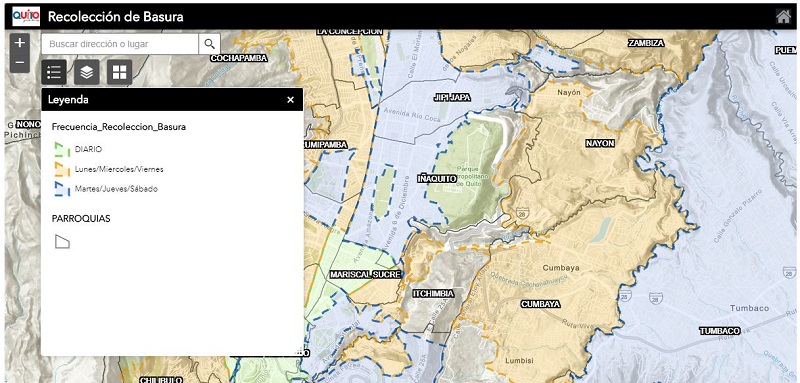The width and height of the screenshot is (800, 383).
Task: Click the PARROQUIAS polygon symbol
Action: (62, 241)
